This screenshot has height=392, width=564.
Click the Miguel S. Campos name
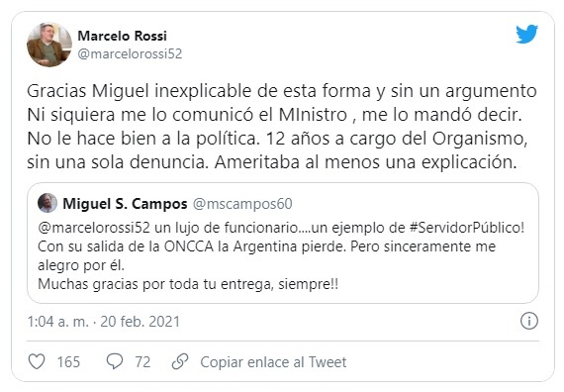(126, 204)
